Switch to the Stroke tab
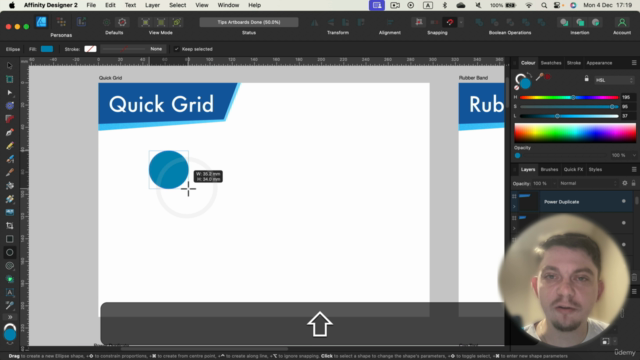Viewport: 640px width, 360px height. click(573, 63)
